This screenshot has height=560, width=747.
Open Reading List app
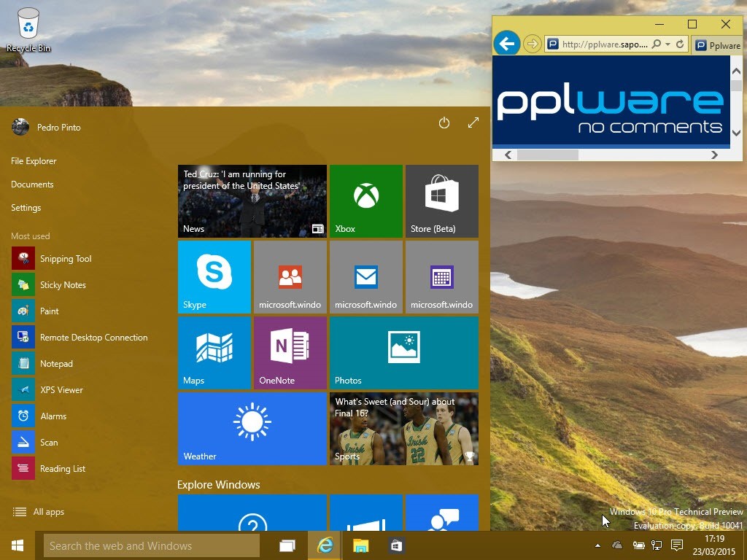[49, 468]
